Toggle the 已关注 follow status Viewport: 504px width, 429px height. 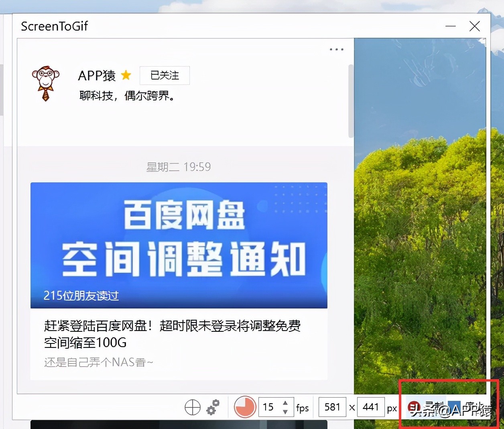point(164,76)
